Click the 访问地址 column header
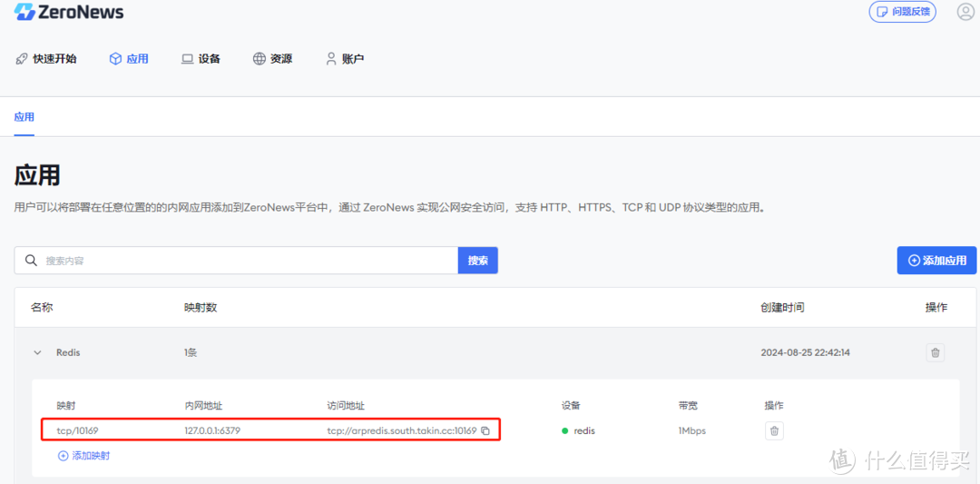The height and width of the screenshot is (484, 980). click(346, 406)
